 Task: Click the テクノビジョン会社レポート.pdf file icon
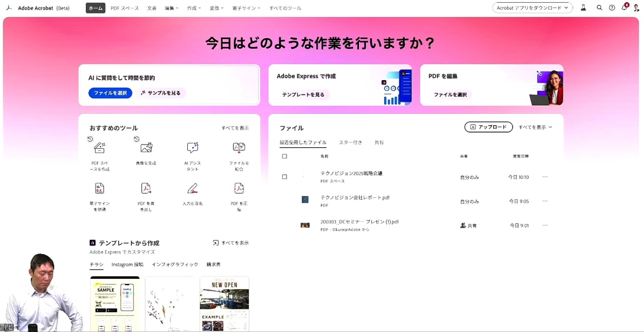(305, 199)
